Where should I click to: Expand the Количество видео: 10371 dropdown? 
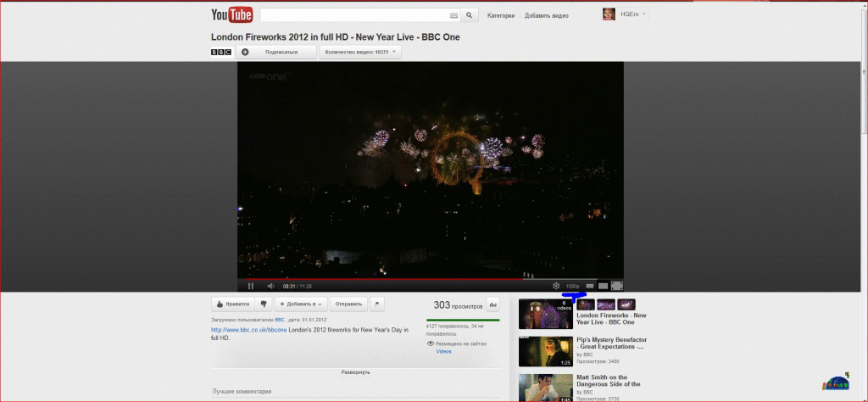360,52
